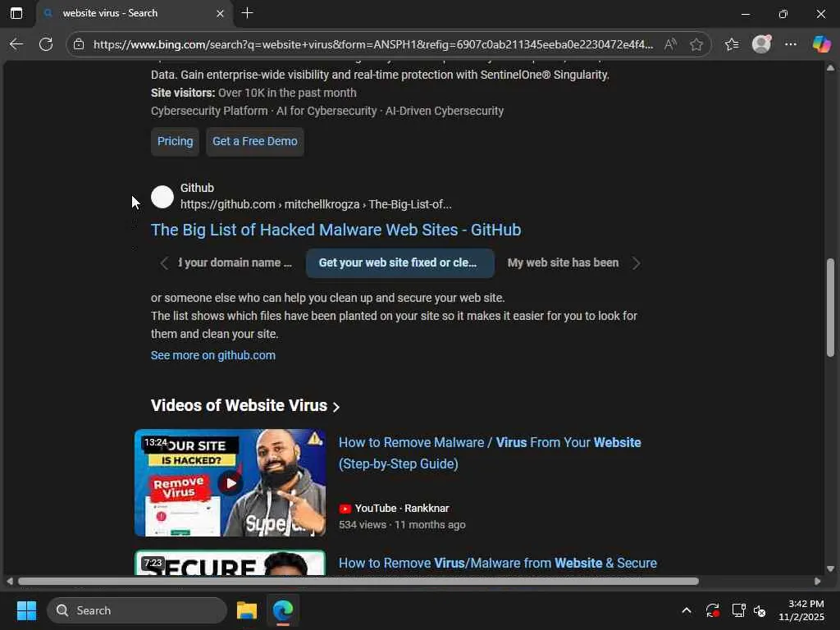Click the vertical scrollbar thumb
Viewport: 840px width, 630px height.
(830, 307)
